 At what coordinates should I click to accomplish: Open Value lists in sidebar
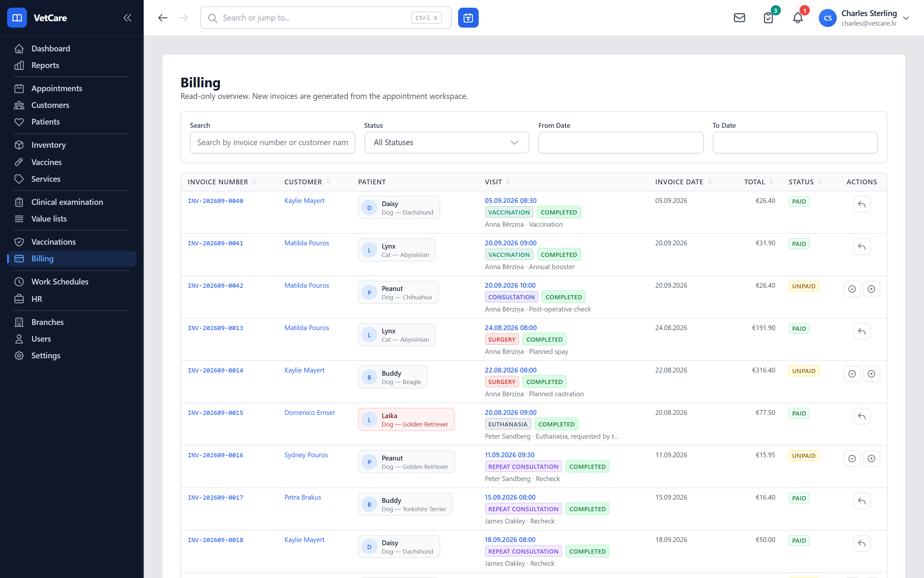72,219
